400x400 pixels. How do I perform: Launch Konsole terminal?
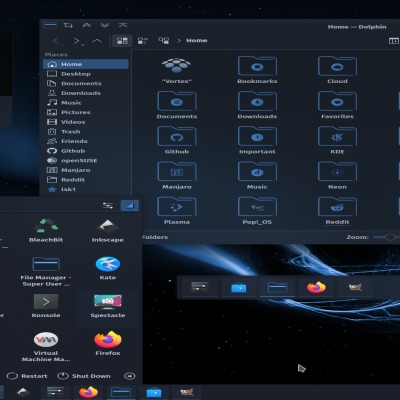46,306
